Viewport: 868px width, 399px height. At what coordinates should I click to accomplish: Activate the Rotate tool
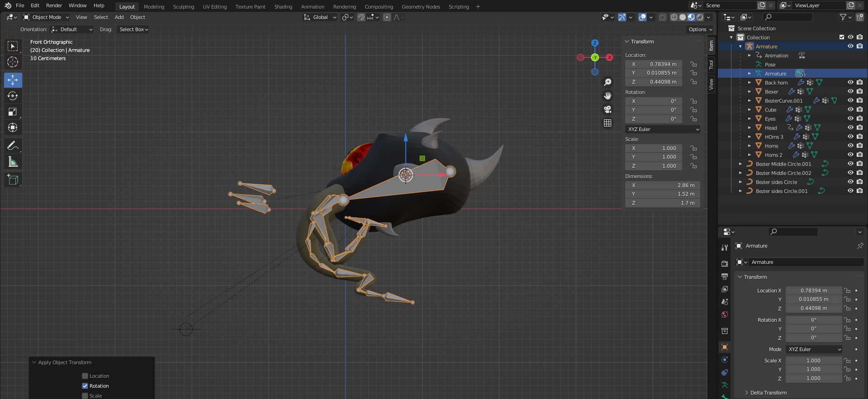click(13, 96)
